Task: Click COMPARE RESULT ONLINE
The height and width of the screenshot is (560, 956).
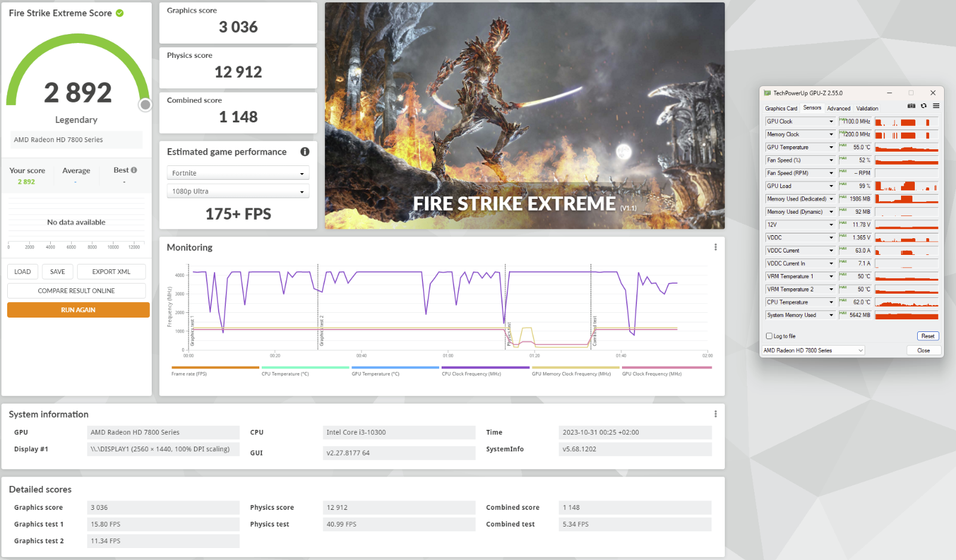Action: pyautogui.click(x=76, y=291)
